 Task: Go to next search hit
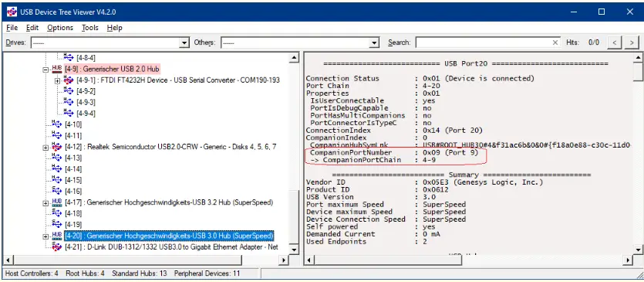(x=632, y=42)
